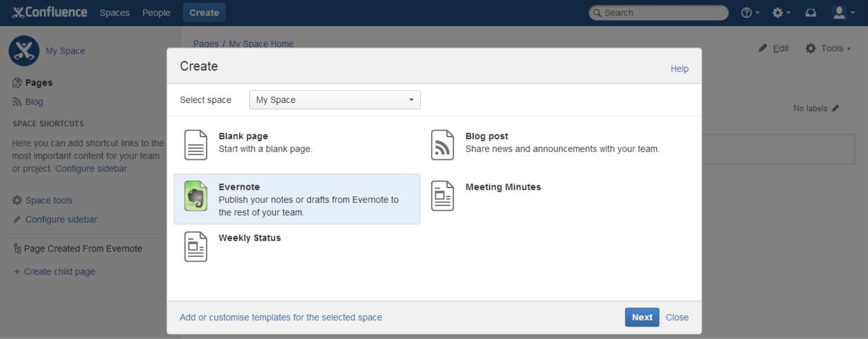
Task: Open the Select space dropdown
Action: point(335,100)
